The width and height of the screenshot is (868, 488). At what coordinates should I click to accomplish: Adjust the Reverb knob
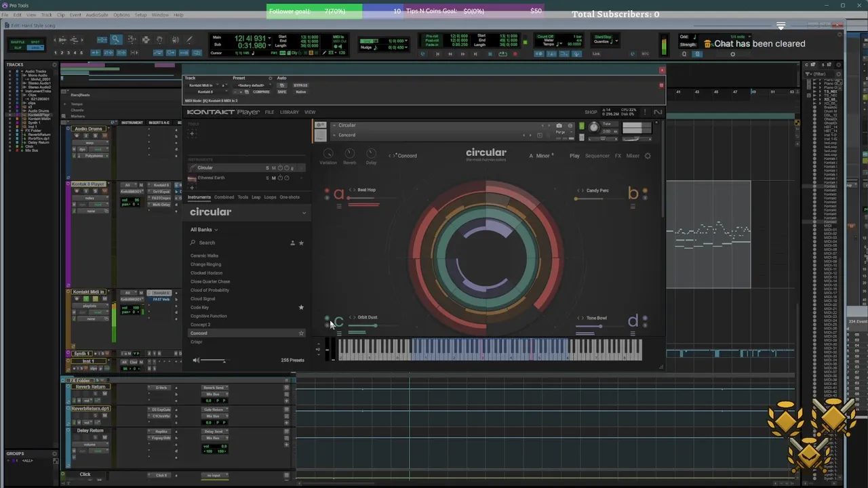[x=350, y=154]
